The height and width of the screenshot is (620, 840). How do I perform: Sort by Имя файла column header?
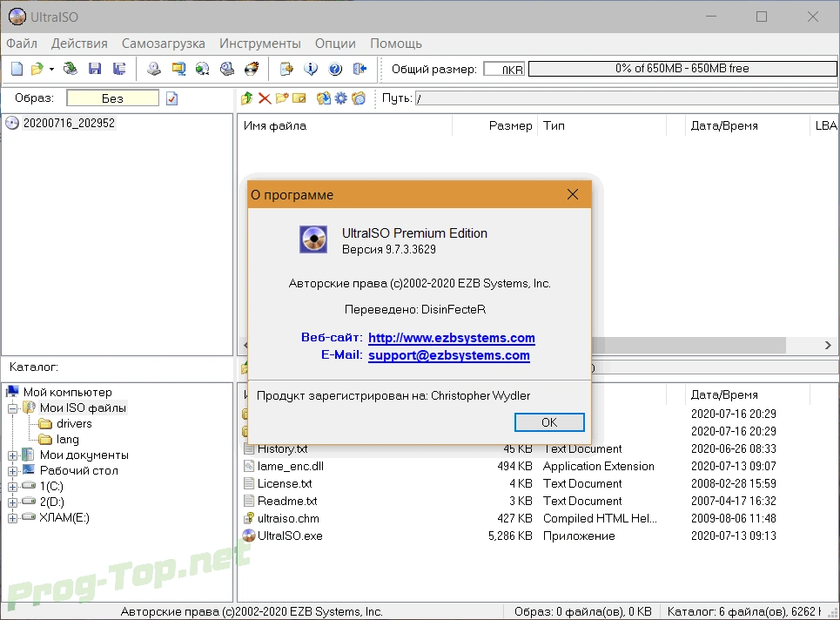pyautogui.click(x=345, y=126)
